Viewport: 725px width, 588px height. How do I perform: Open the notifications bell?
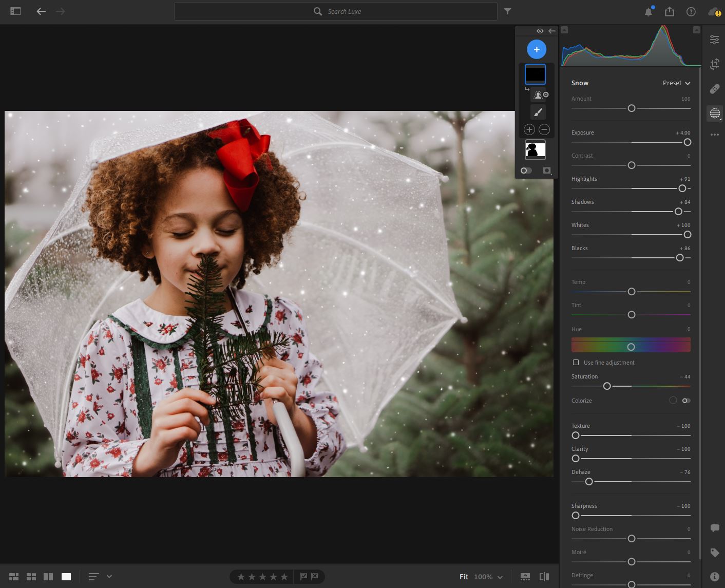click(648, 11)
